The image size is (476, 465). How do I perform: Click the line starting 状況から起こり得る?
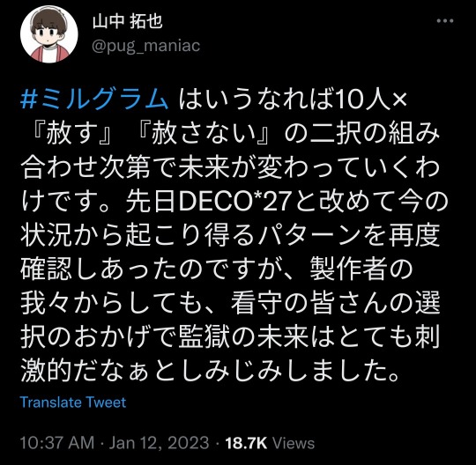(230, 235)
